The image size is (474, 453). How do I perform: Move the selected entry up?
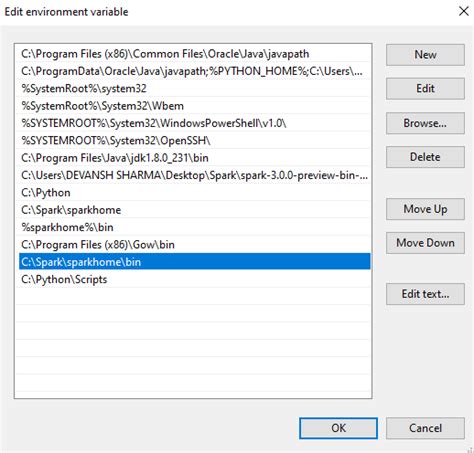pyautogui.click(x=425, y=209)
